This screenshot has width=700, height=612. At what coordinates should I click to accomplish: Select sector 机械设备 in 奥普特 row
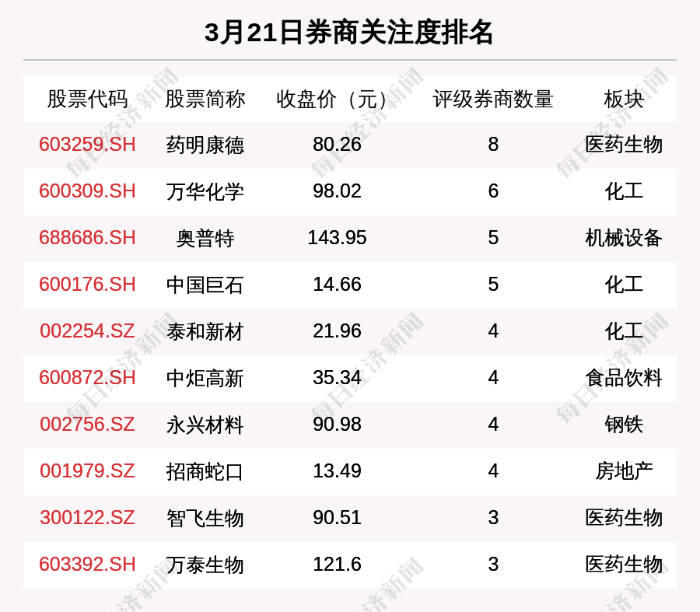click(x=624, y=238)
